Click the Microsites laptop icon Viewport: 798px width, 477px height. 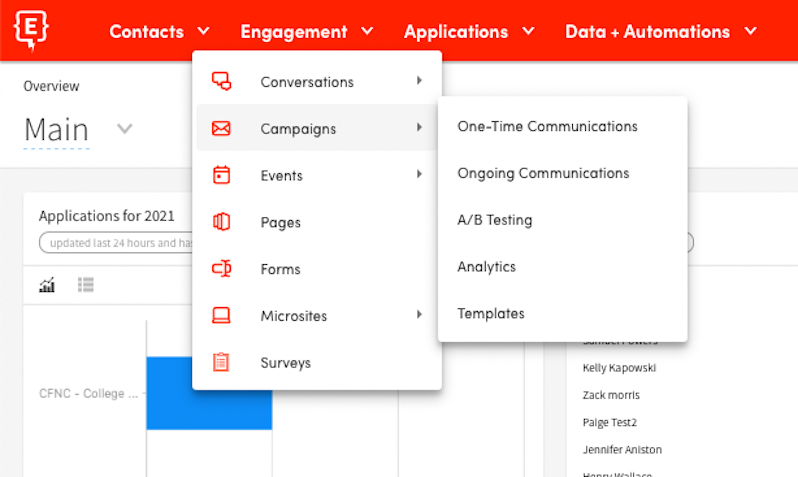point(222,316)
